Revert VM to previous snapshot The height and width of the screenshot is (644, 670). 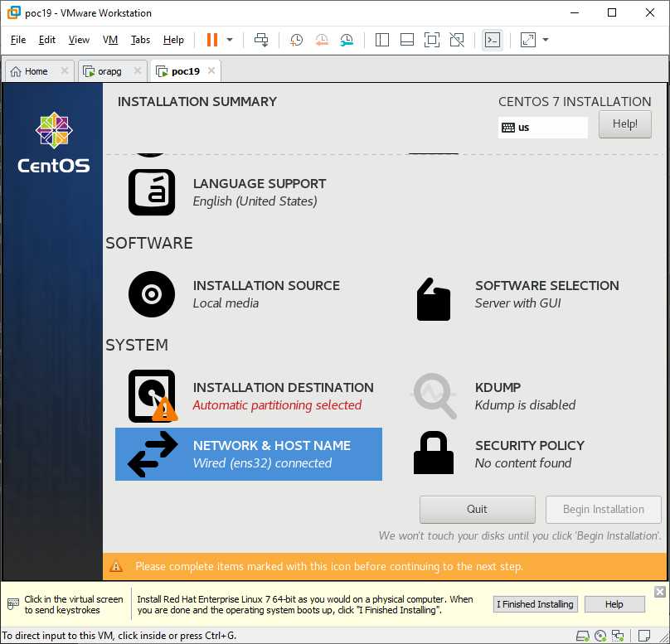(322, 40)
